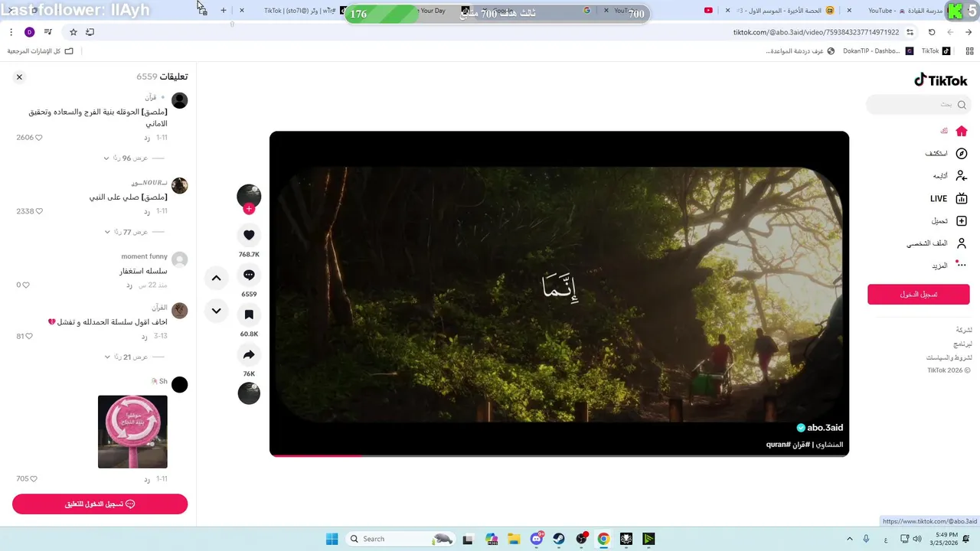Like the video with the heart icon
The height and width of the screenshot is (551, 980).
249,235
